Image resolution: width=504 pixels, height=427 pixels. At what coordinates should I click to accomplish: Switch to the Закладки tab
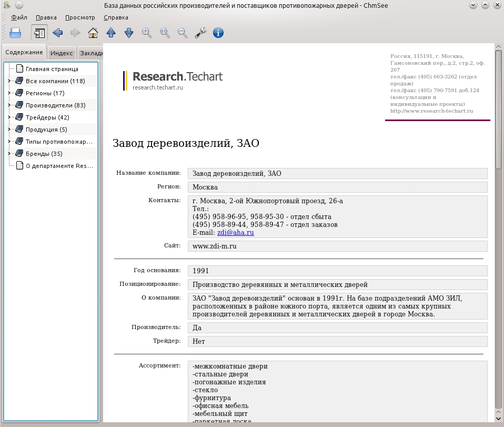point(91,53)
